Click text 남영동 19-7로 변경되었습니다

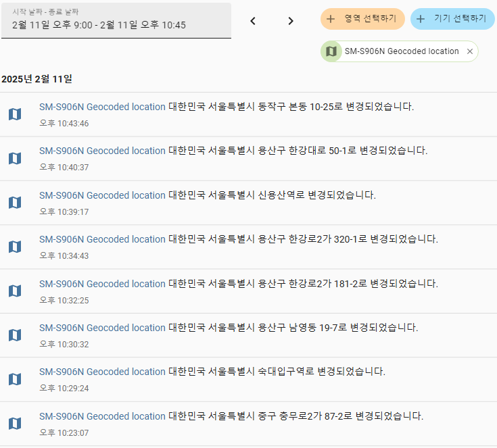(354, 328)
